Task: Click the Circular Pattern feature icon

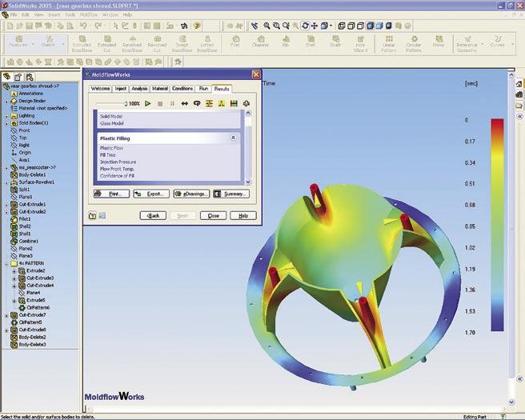Action: tap(414, 44)
